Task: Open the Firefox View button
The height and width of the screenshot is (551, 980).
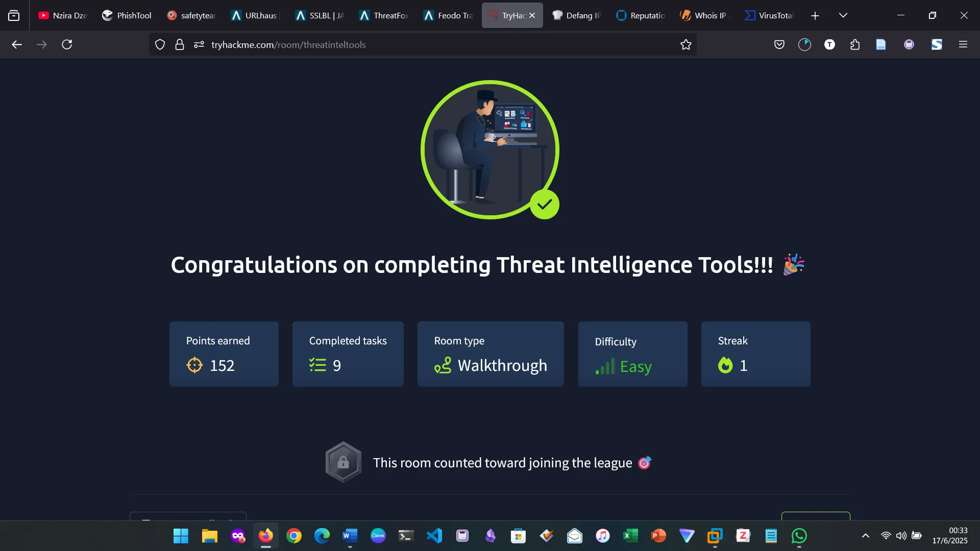Action: 14,15
